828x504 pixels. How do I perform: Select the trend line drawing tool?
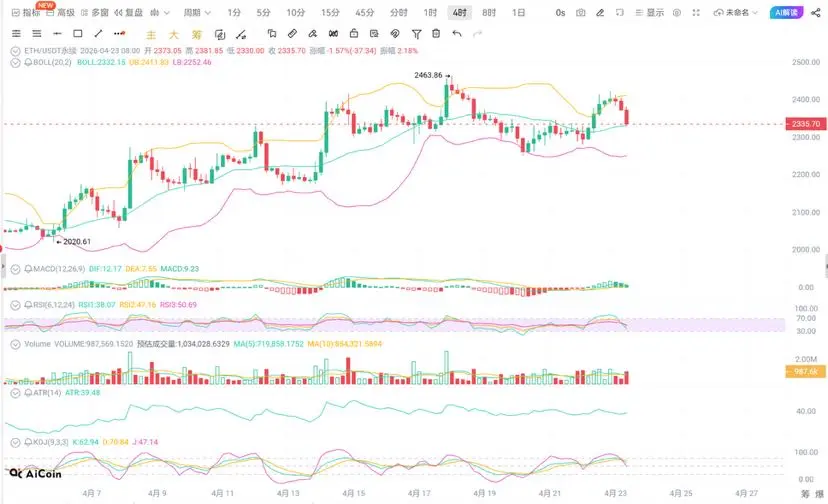tap(98, 34)
